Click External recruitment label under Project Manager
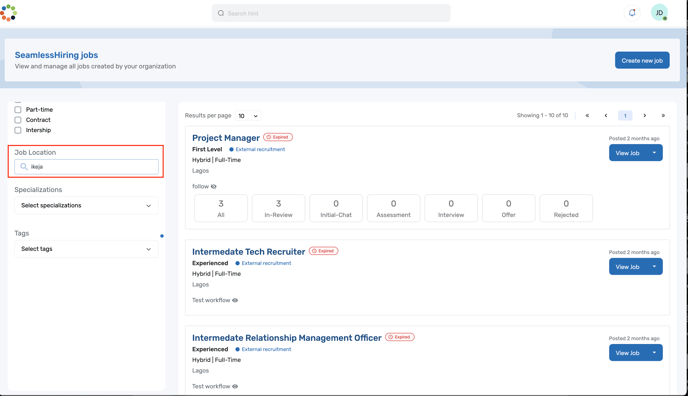The image size is (688, 396). coord(260,150)
